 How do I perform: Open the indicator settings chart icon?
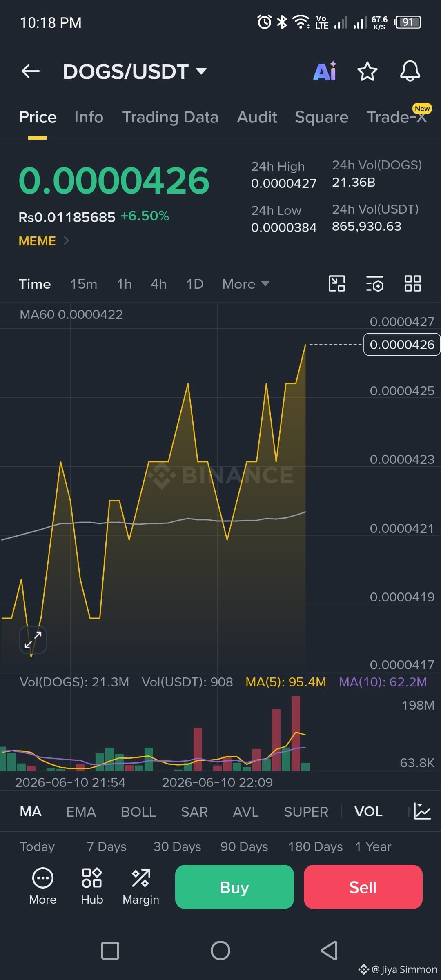click(422, 811)
